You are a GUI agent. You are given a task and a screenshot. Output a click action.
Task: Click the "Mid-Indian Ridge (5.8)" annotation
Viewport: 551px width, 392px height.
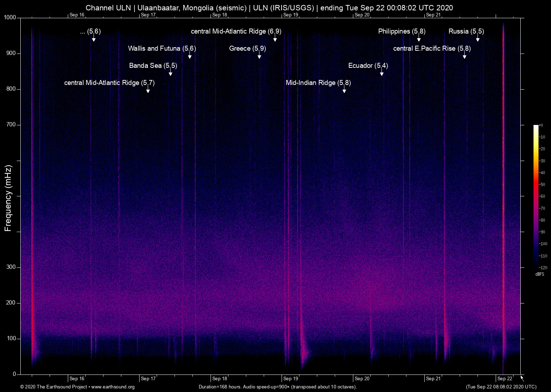pos(318,83)
